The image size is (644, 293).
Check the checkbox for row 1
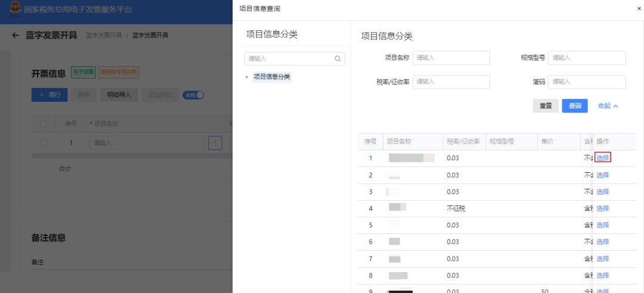click(x=44, y=143)
